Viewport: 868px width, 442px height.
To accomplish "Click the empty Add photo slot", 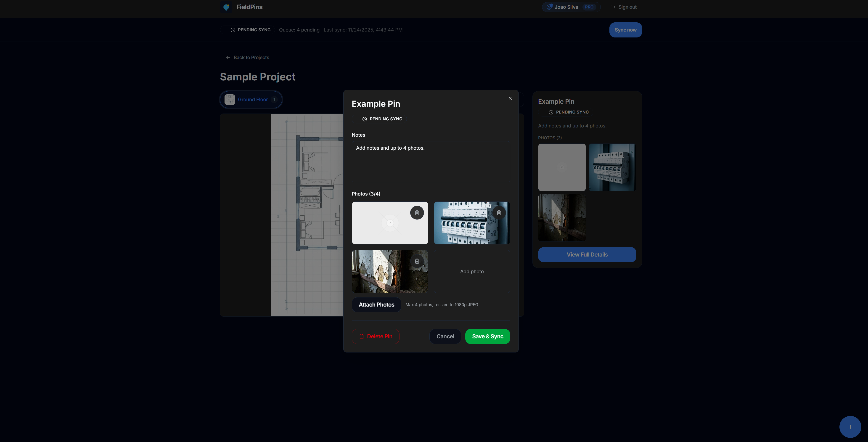I will tap(472, 271).
